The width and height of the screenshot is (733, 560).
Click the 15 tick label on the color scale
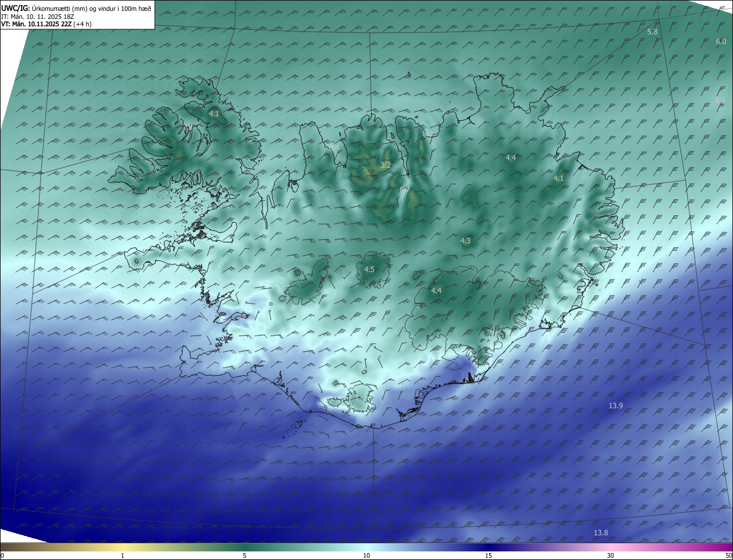[x=488, y=555]
